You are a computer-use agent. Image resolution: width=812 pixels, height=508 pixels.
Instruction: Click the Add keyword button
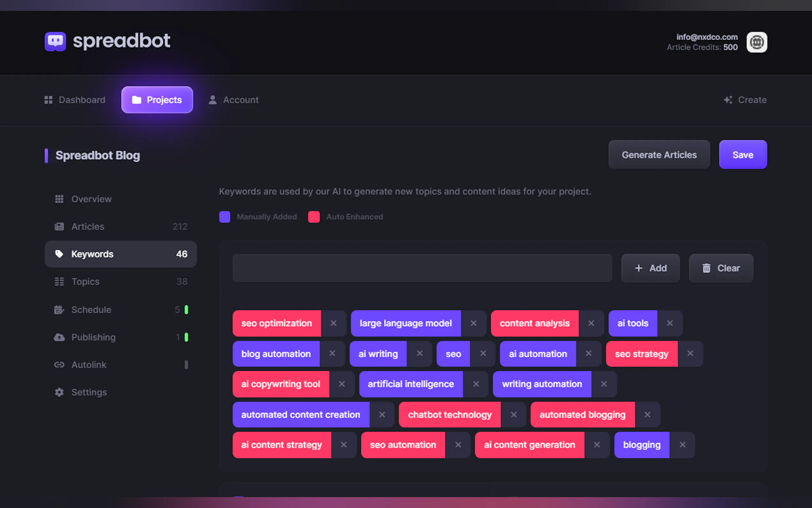click(x=651, y=268)
